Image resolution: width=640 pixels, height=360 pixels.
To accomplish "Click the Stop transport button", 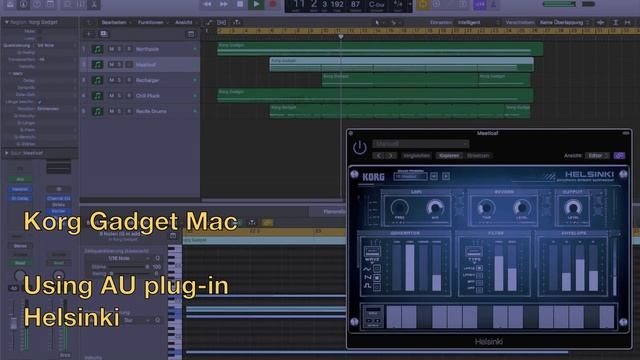I will coord(240,4).
